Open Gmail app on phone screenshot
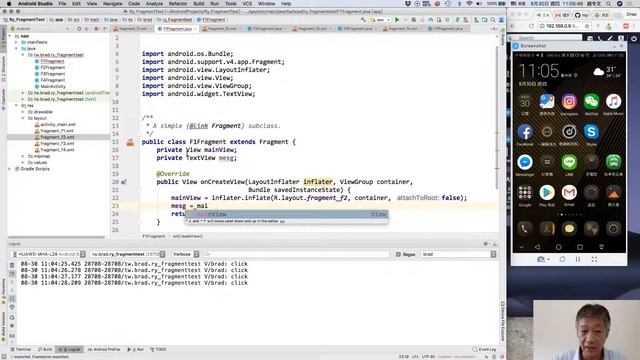Image resolution: width=640 pixels, height=360 pixels. click(x=569, y=192)
